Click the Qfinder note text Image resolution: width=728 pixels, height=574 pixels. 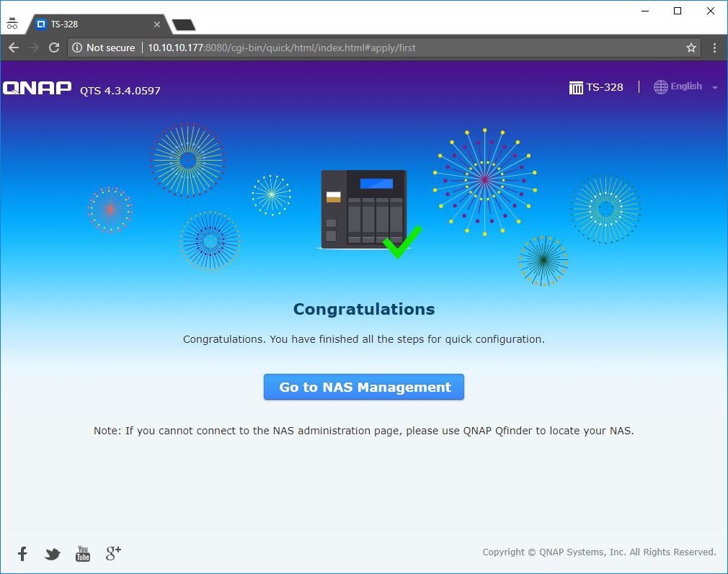point(363,431)
